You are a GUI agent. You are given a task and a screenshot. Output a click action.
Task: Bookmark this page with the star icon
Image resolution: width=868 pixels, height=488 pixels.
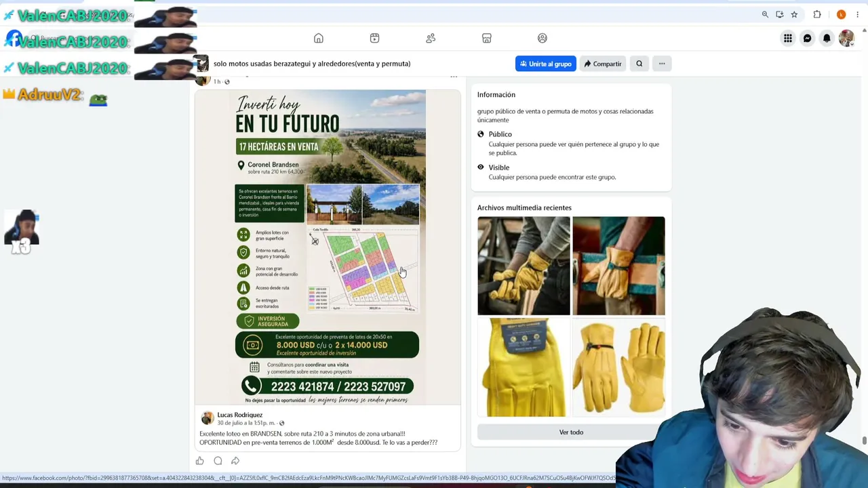click(794, 14)
